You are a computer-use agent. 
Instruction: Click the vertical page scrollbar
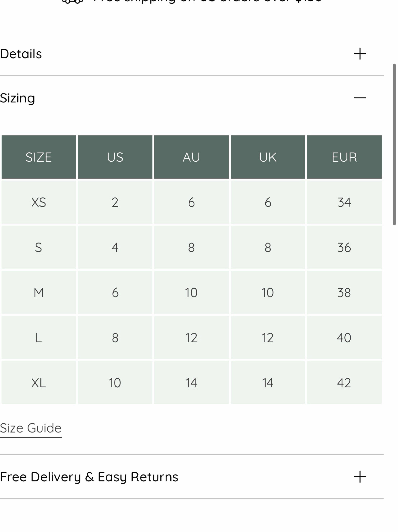[x=394, y=144]
